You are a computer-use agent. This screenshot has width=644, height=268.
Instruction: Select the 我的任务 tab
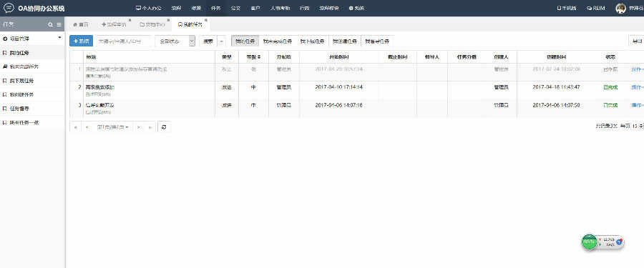point(190,24)
